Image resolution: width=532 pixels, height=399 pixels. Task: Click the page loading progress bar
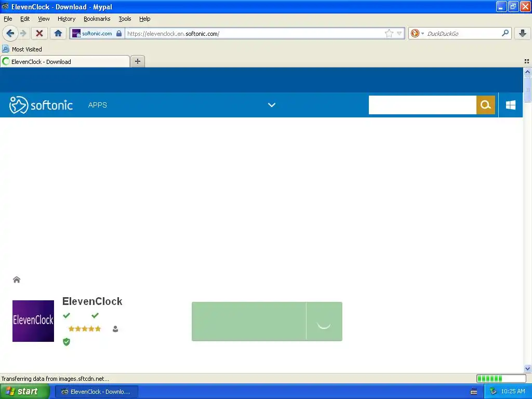click(501, 378)
